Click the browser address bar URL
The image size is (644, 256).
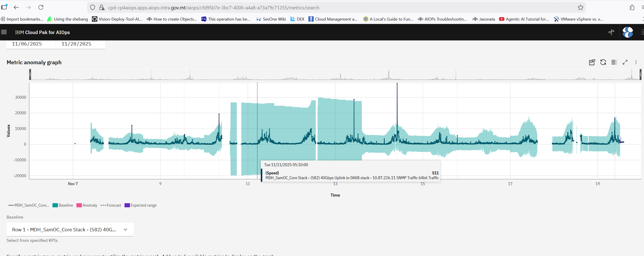coord(213,8)
